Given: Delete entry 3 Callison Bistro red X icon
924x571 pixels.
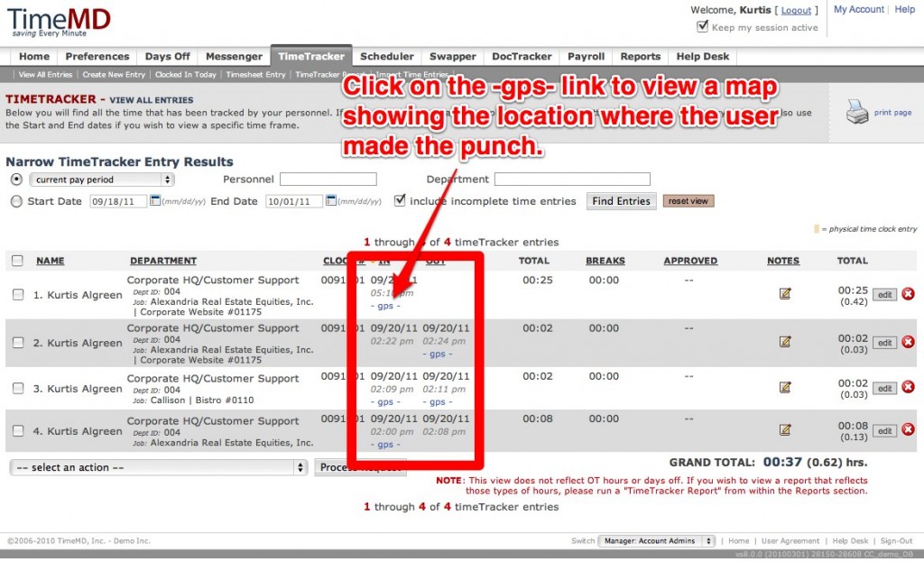Looking at the screenshot, I should point(908,387).
